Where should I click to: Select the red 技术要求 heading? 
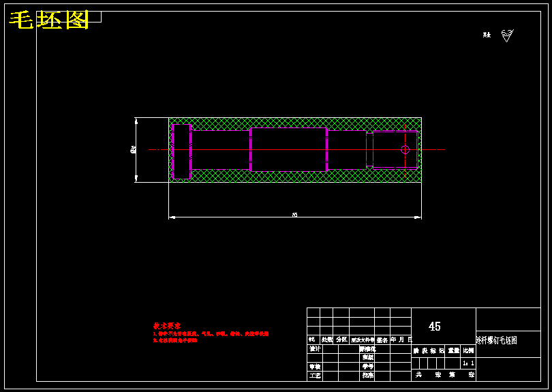click(x=167, y=326)
